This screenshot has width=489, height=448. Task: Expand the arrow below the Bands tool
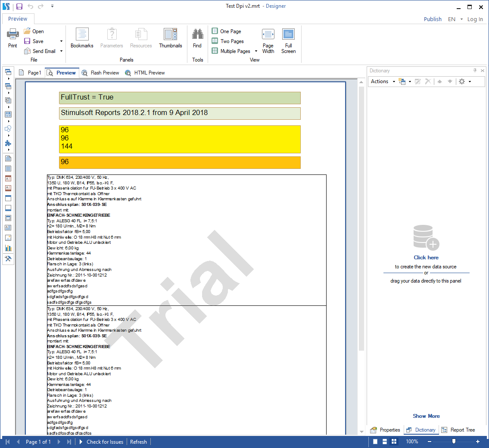pyautogui.click(x=9, y=78)
